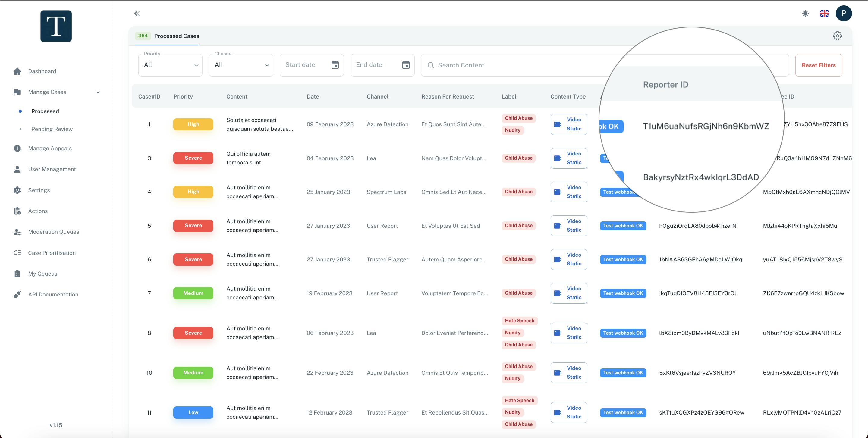Viewport: 868px width, 438px height.
Task: Open the table settings gear icon
Action: (x=837, y=36)
